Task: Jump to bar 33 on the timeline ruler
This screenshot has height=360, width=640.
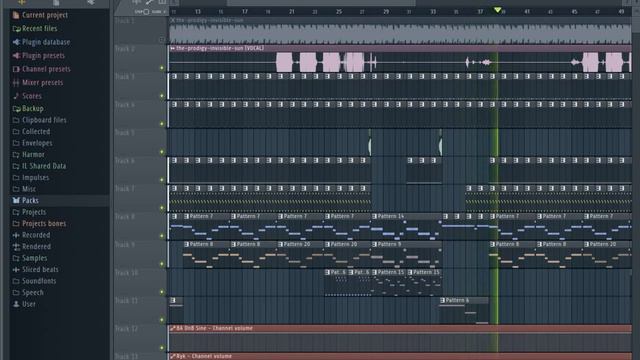Action: (x=433, y=12)
